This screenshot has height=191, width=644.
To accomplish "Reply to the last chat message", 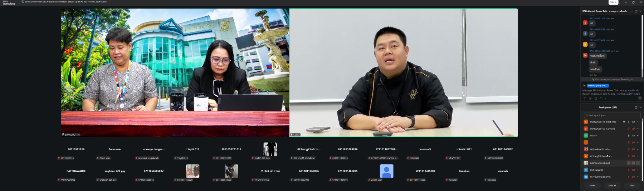I will pos(591,75).
